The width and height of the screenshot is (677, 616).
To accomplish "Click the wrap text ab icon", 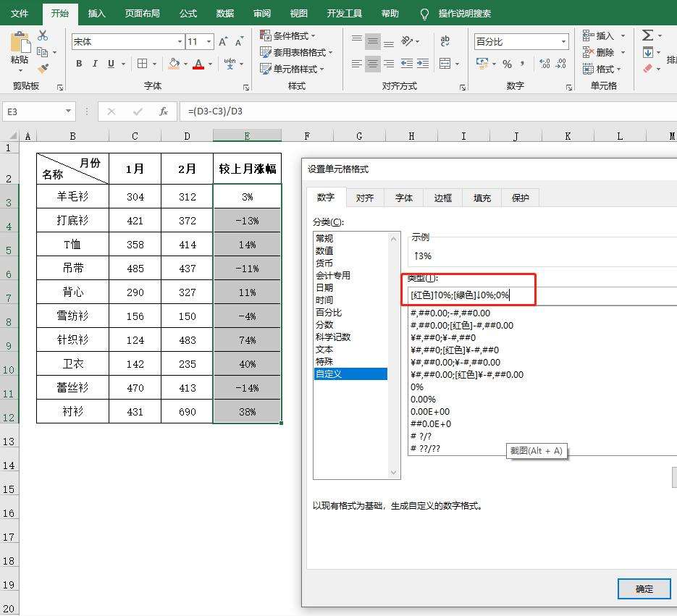I will 445,41.
